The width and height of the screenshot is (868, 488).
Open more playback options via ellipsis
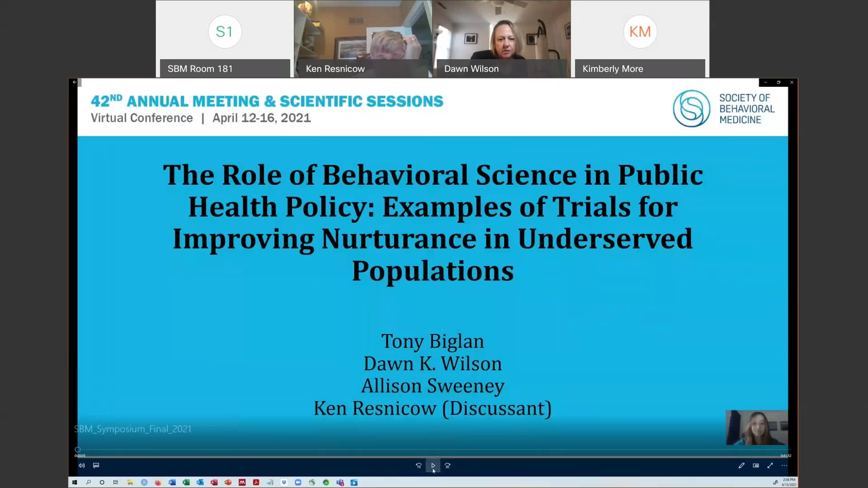click(785, 465)
